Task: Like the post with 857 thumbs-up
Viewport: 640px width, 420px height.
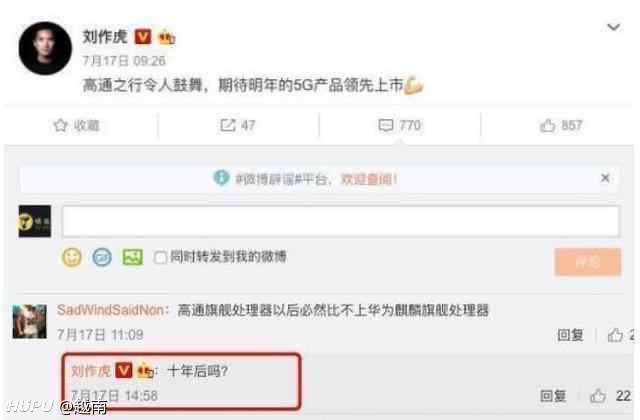Action: [x=547, y=125]
